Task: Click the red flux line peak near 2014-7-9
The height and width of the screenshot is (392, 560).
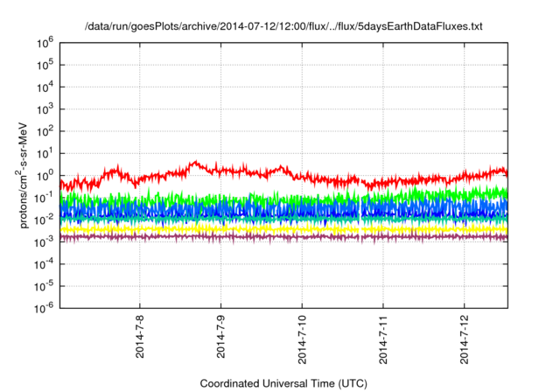Action: click(x=195, y=163)
